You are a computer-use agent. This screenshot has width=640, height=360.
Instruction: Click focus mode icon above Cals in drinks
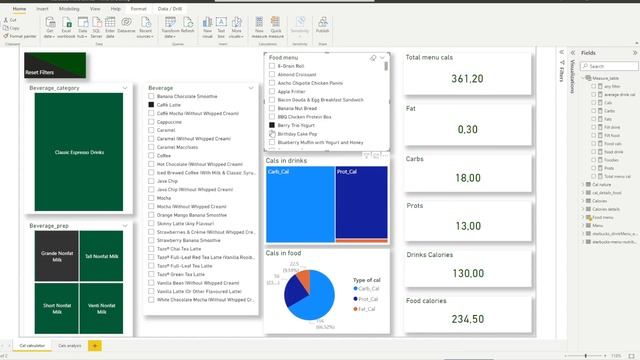click(376, 156)
